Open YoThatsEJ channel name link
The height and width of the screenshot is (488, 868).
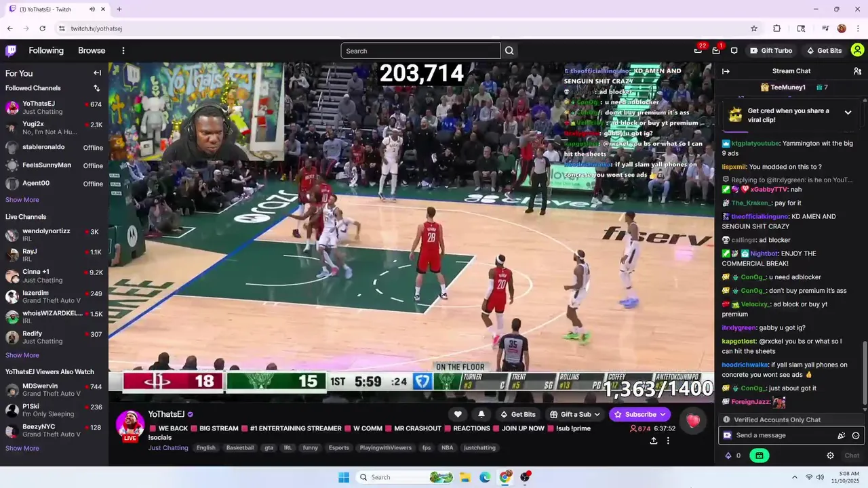166,414
